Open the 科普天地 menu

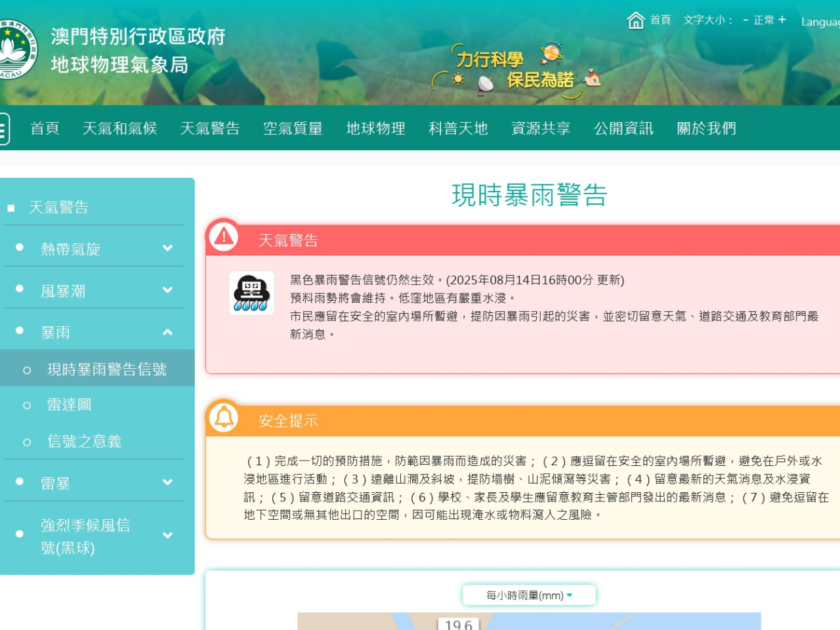coord(458,128)
